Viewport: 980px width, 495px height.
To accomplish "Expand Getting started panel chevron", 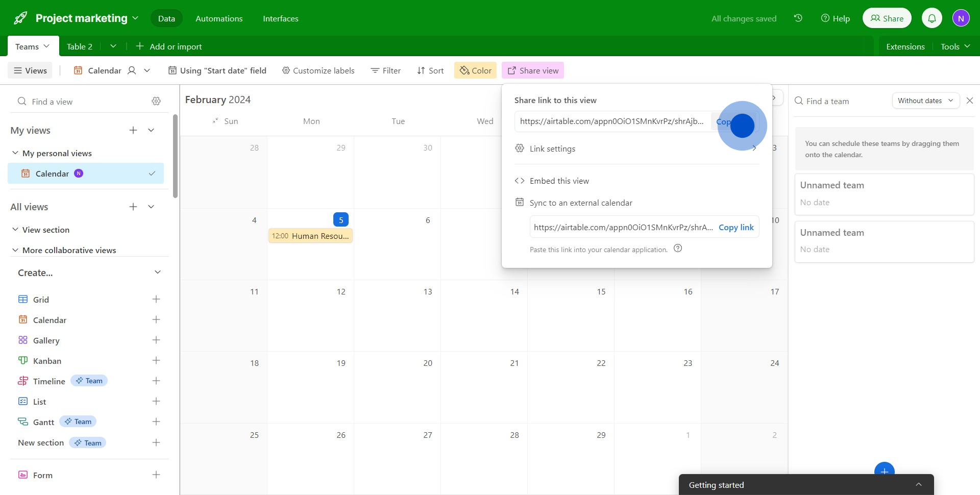I will pyautogui.click(x=919, y=484).
